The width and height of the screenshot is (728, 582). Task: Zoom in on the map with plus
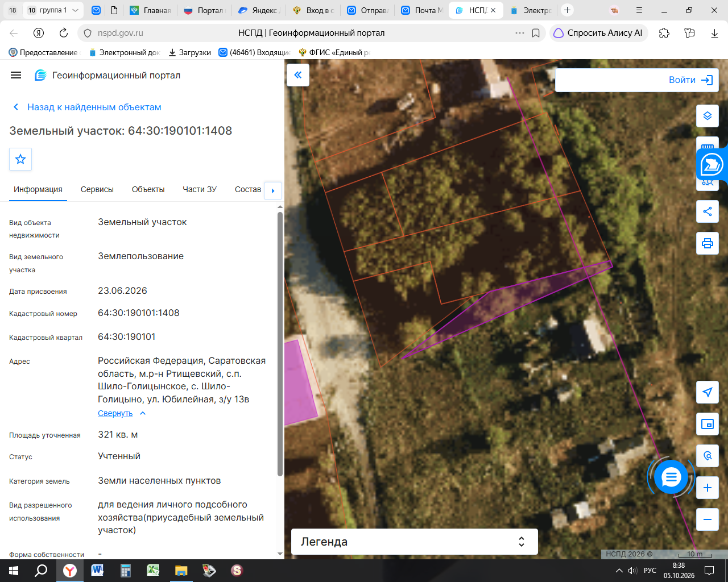coord(708,488)
